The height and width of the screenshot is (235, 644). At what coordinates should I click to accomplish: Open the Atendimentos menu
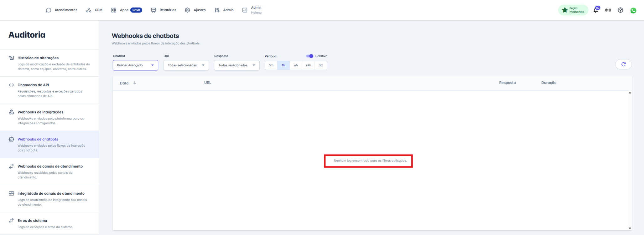tap(62, 10)
